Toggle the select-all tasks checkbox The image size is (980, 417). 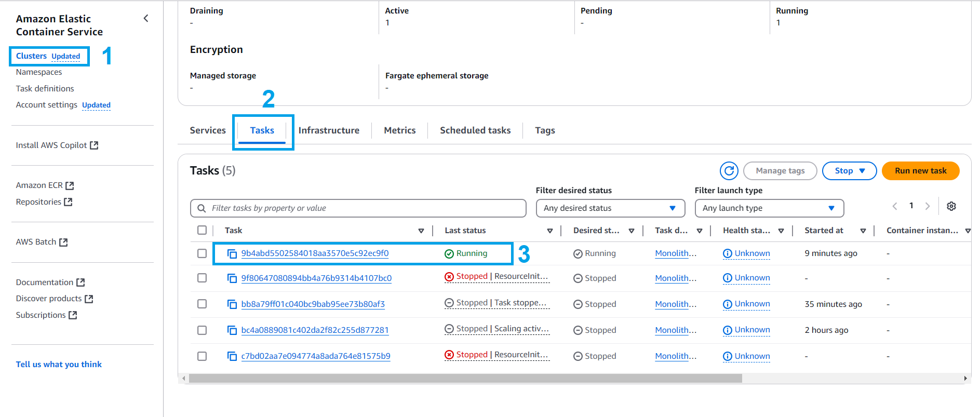coord(202,230)
